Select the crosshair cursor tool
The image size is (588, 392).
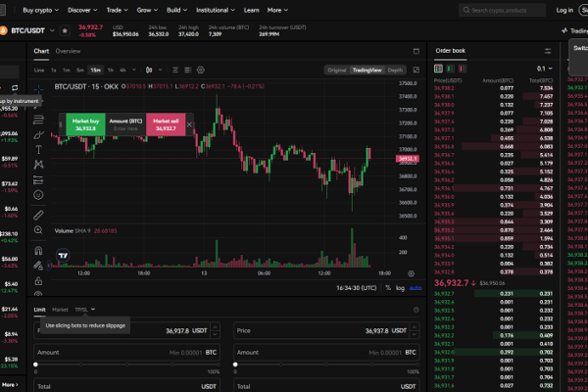[38, 89]
